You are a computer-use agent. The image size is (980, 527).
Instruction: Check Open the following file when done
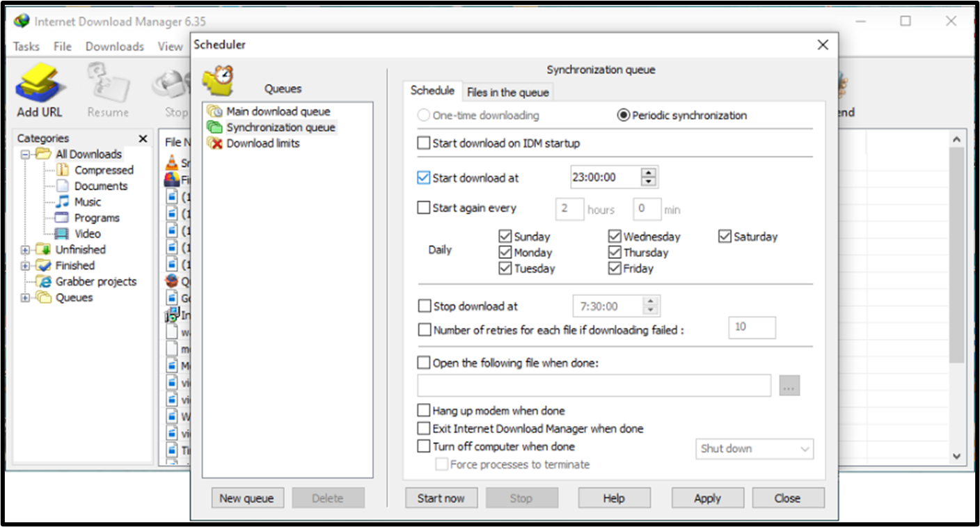click(x=424, y=363)
